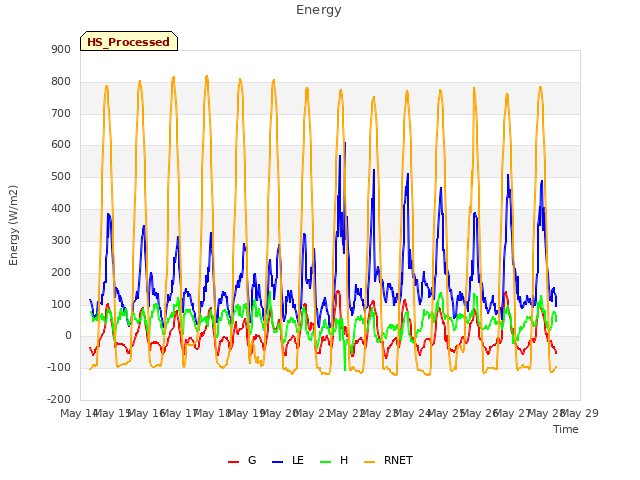Click the green H dip near -100 on May 22
This screenshot has height=480, width=640.
[x=345, y=370]
